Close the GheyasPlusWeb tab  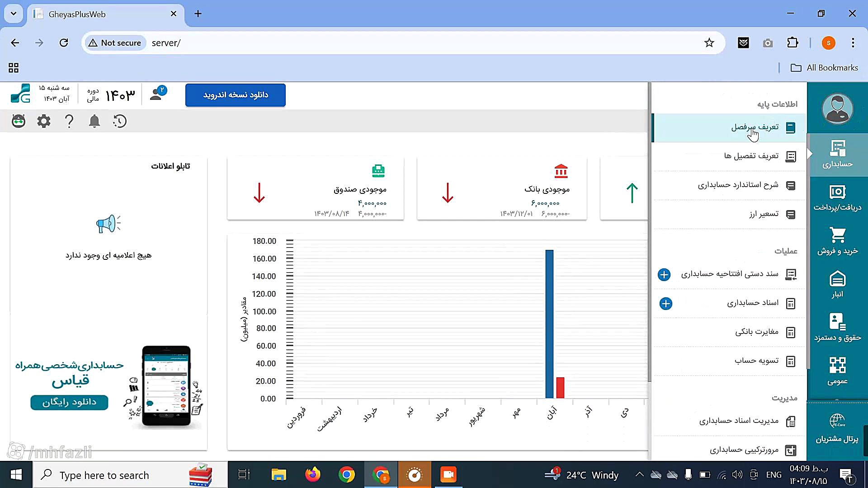pyautogui.click(x=174, y=14)
